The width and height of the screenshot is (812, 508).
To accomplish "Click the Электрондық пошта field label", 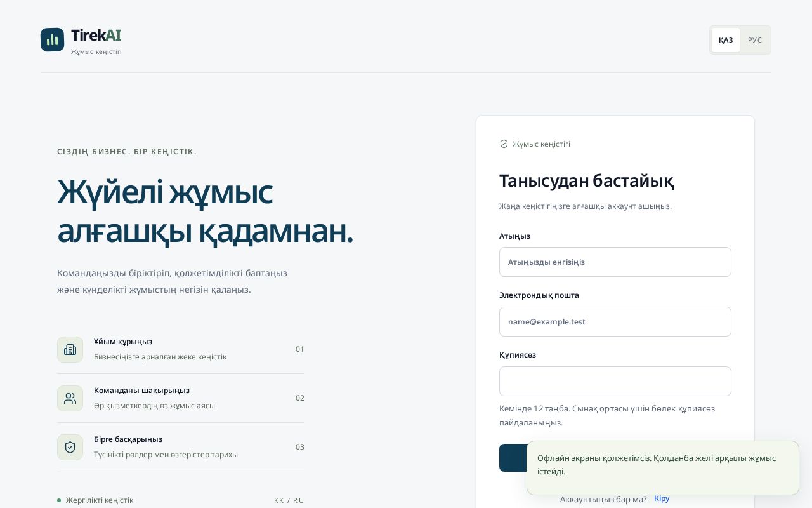I will 539,295.
